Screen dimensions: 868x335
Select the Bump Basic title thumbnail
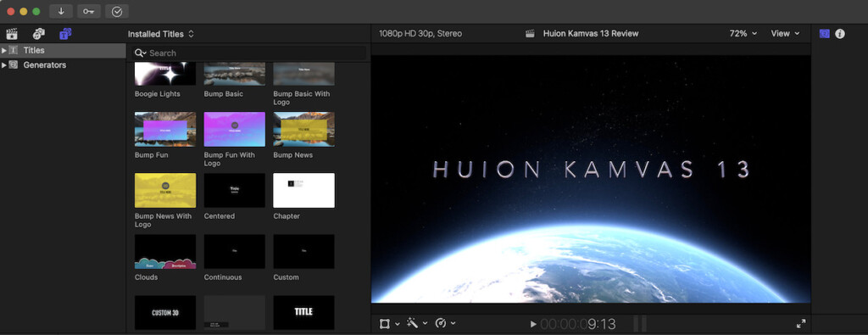coord(234,74)
